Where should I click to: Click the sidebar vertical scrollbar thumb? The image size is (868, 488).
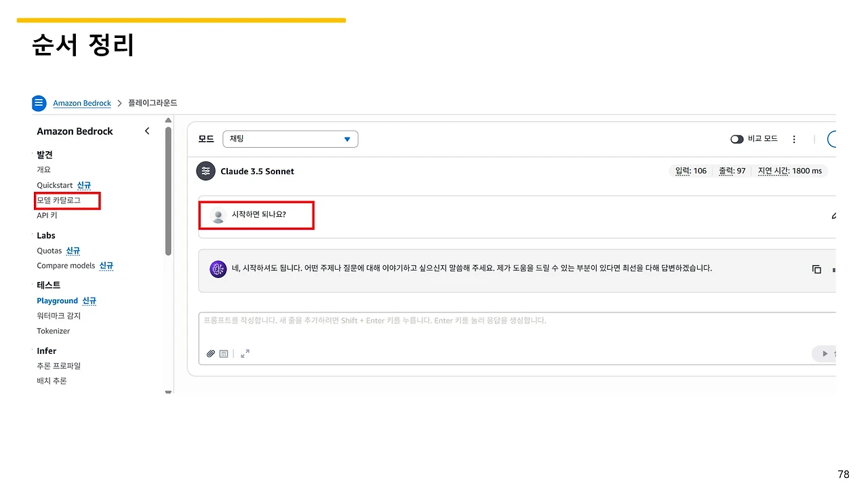click(x=168, y=190)
